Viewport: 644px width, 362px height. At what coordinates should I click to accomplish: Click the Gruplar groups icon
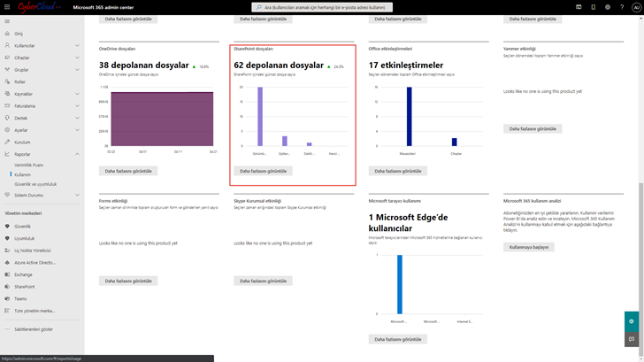click(x=7, y=70)
